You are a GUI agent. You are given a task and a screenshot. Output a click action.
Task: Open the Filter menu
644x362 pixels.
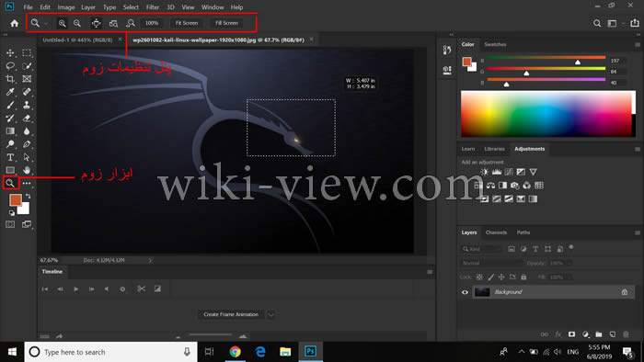pos(153,7)
